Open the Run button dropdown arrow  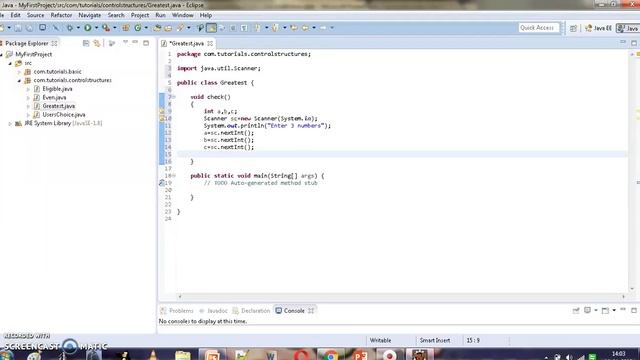point(96,28)
